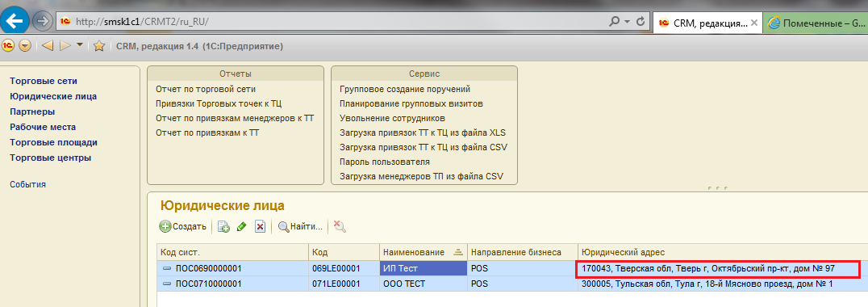Viewport: 868px width, 307px height.
Task: Click the Отчеты panel header
Action: coord(236,74)
